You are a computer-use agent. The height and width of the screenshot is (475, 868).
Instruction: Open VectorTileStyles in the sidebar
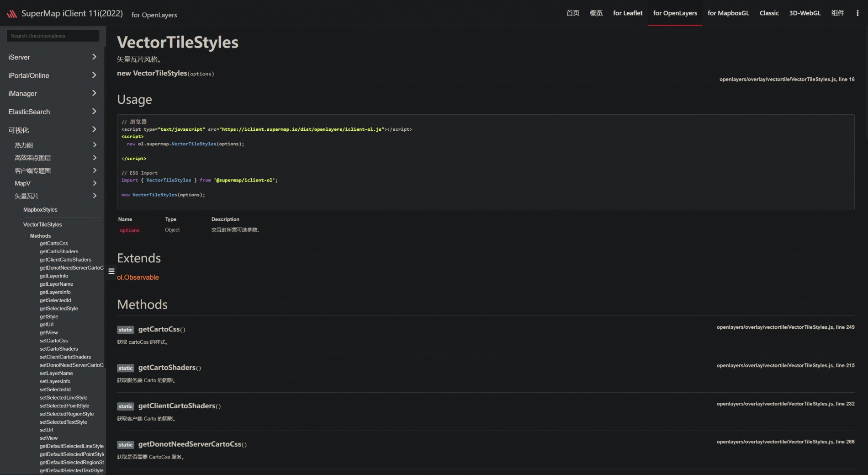(x=42, y=224)
